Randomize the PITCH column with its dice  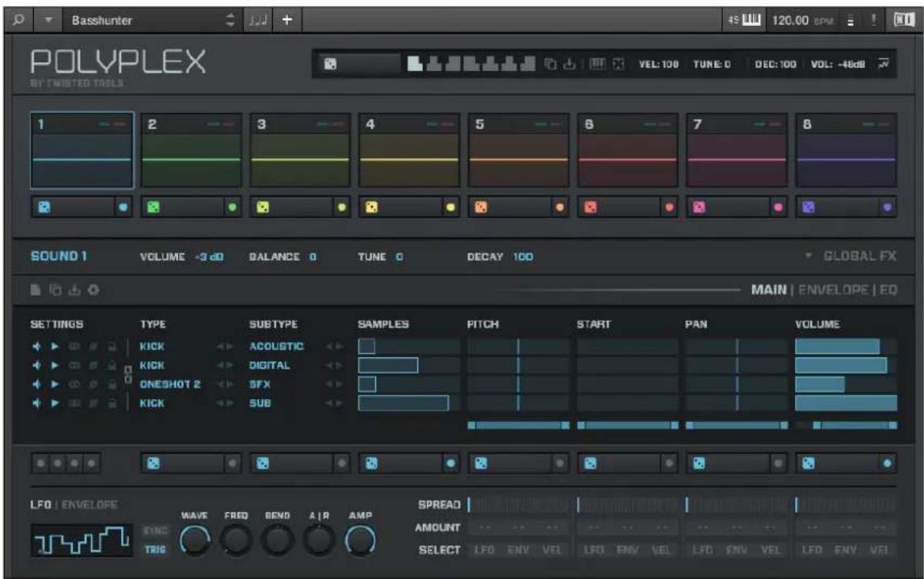[481, 464]
